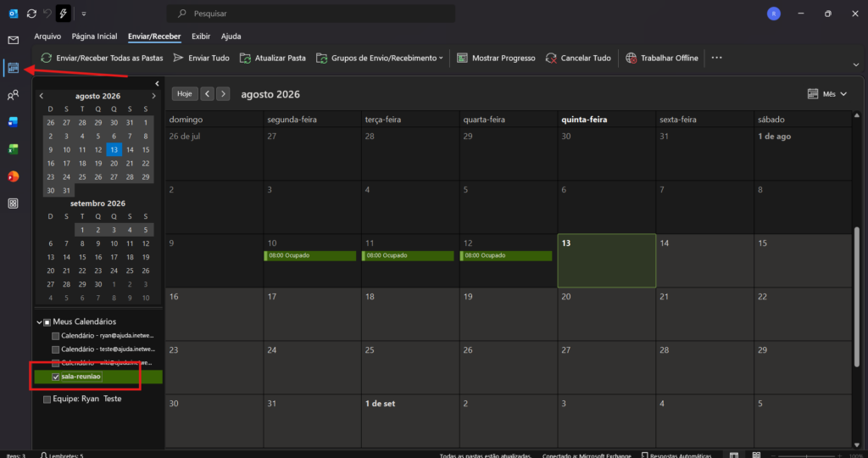Click calendar scrollbar down arrow
The image size is (868, 458).
pos(857,444)
